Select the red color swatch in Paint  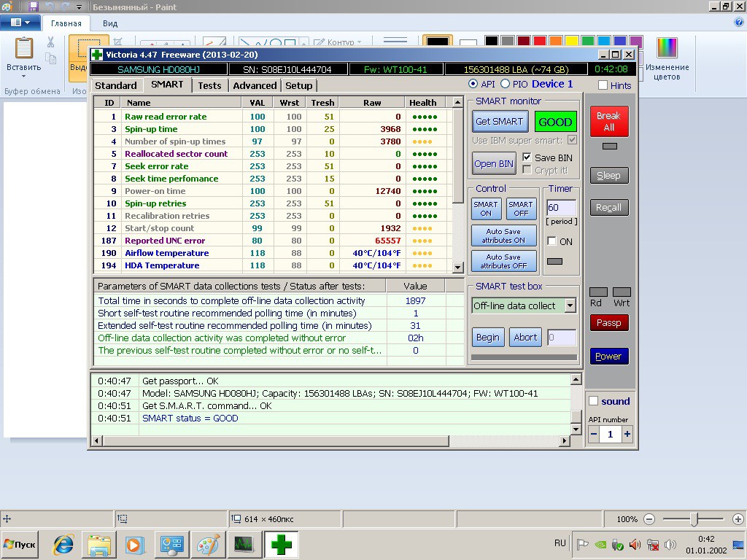pyautogui.click(x=540, y=42)
